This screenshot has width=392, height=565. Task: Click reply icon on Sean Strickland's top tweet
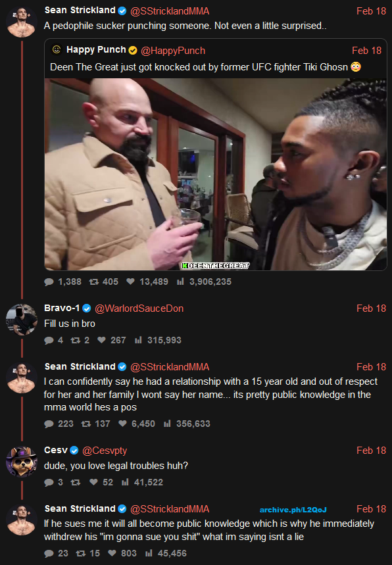[x=49, y=282]
